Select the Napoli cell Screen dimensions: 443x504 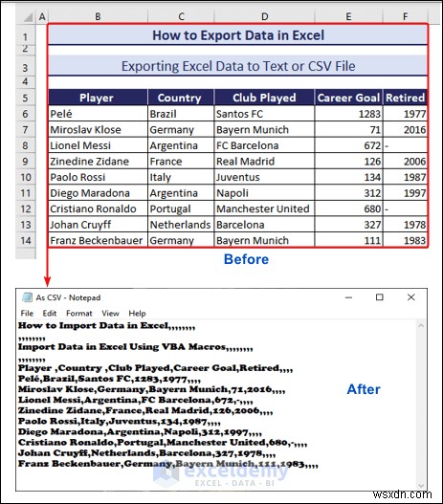tap(264, 193)
